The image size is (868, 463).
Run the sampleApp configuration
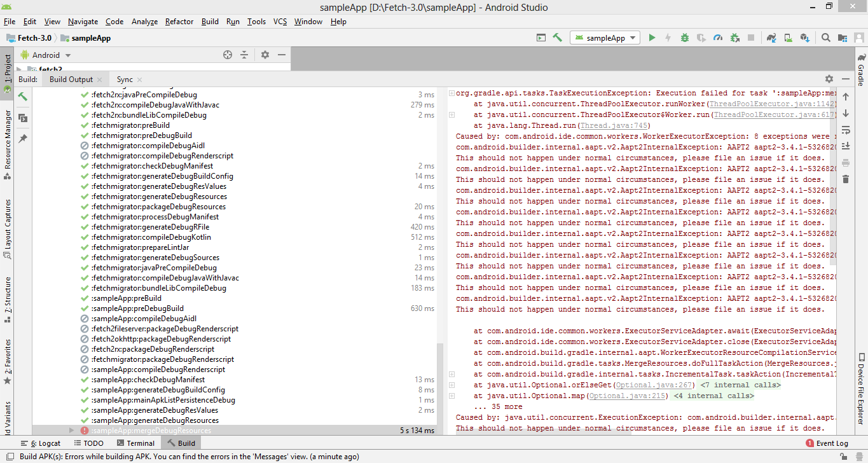652,38
